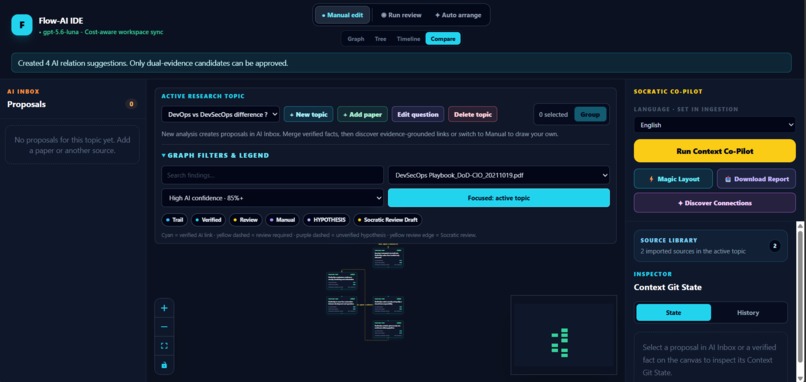The width and height of the screenshot is (806, 382).
Task: Download Report
Action: point(757,179)
